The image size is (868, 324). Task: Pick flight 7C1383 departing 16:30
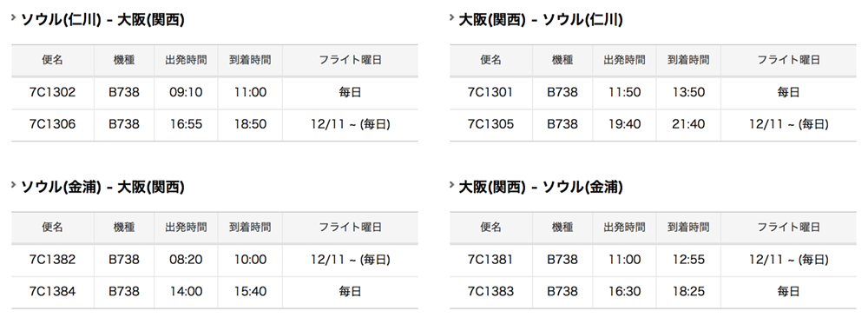click(x=653, y=292)
